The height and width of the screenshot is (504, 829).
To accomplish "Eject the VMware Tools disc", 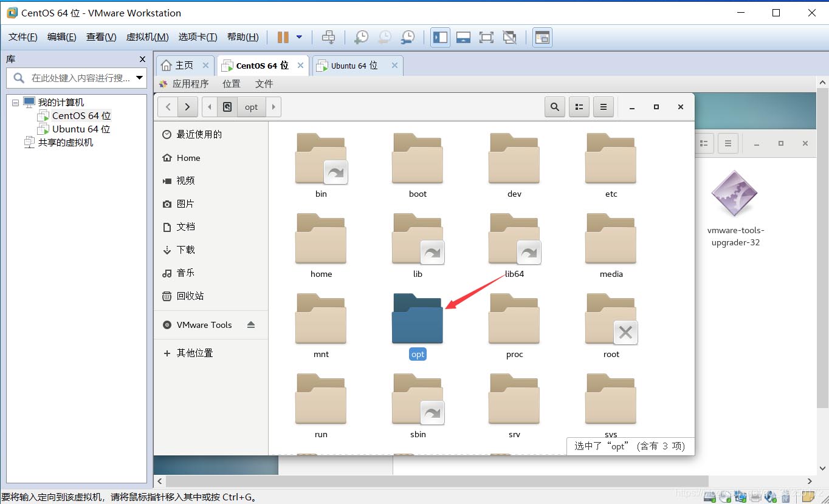I will (251, 325).
